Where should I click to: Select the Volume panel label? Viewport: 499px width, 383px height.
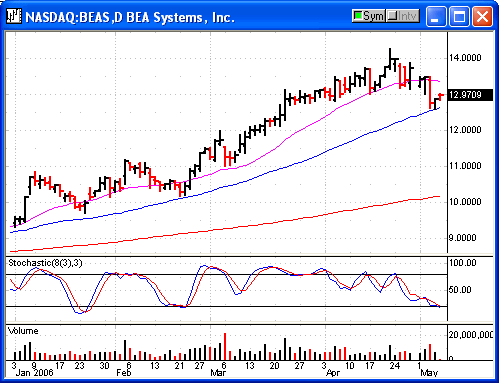pyautogui.click(x=23, y=331)
